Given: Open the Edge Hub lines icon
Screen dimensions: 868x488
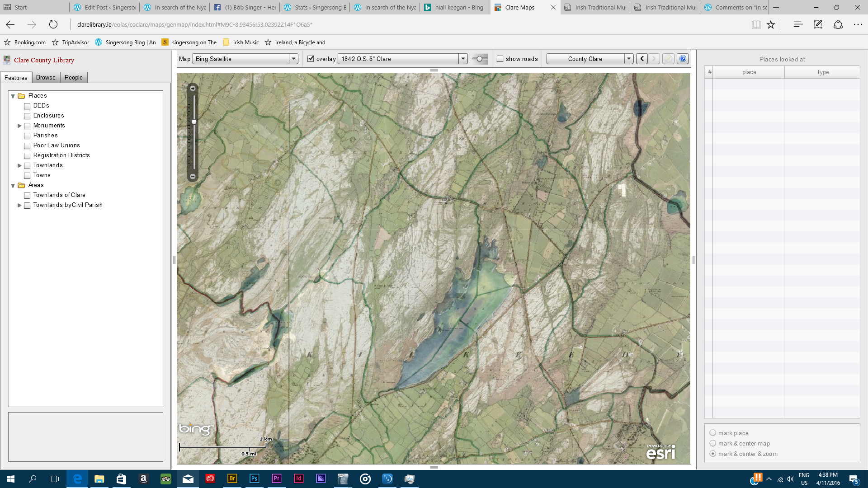Looking at the screenshot, I should pyautogui.click(x=798, y=25).
